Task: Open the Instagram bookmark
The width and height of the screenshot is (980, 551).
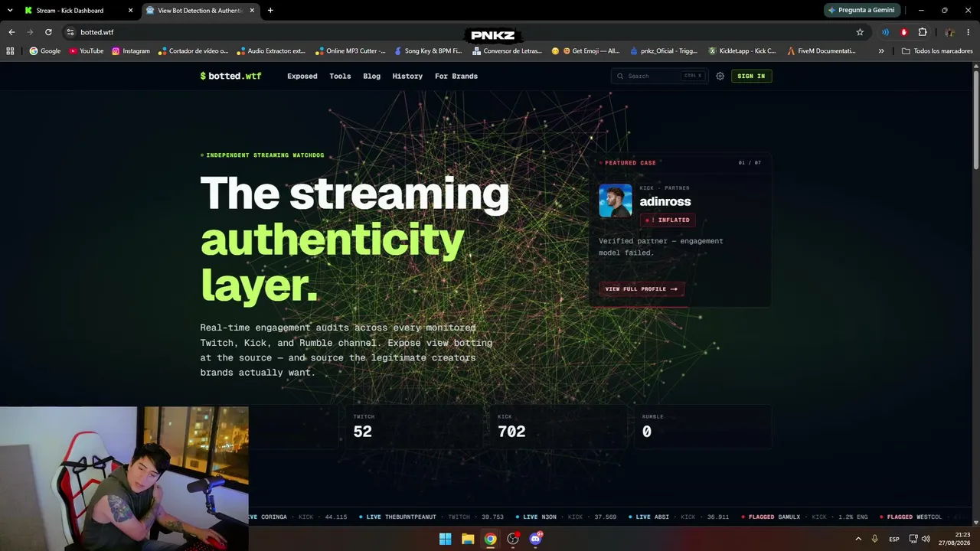Action: tap(131, 51)
